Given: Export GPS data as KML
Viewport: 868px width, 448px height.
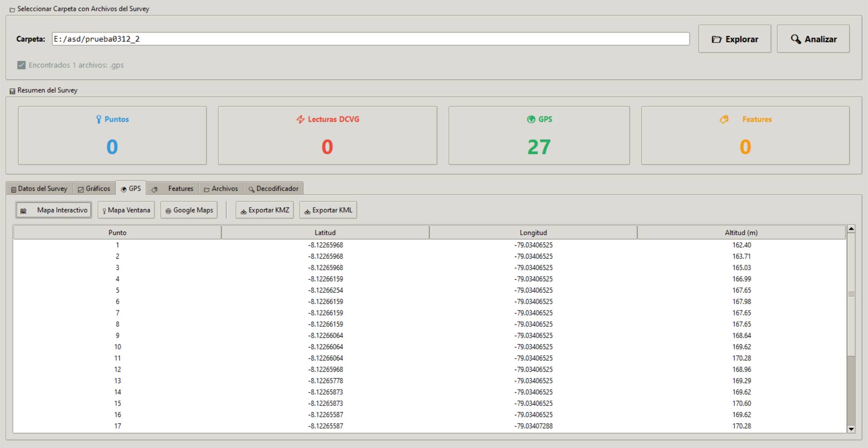Looking at the screenshot, I should tap(328, 210).
